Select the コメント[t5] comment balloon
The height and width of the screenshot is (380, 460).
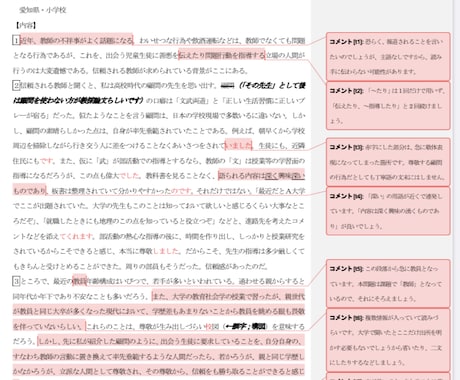coord(388,283)
